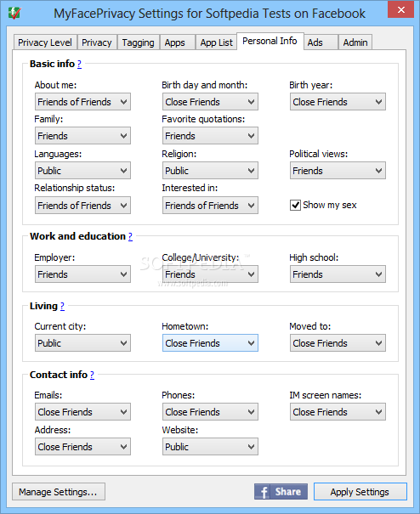The image size is (420, 514).
Task: Open the Phones dropdown
Action: pos(210,412)
